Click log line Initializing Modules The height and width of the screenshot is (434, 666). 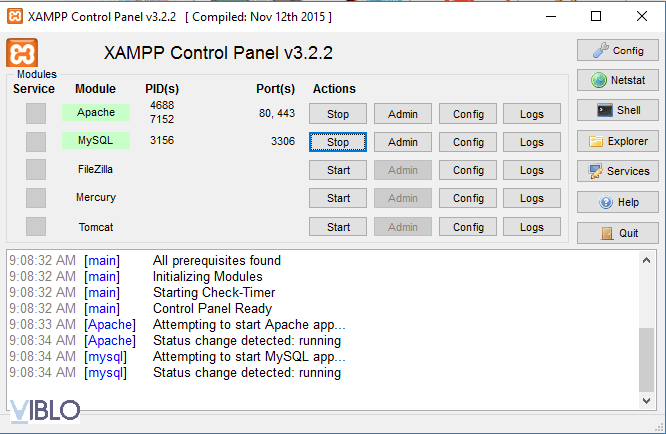[x=207, y=276]
